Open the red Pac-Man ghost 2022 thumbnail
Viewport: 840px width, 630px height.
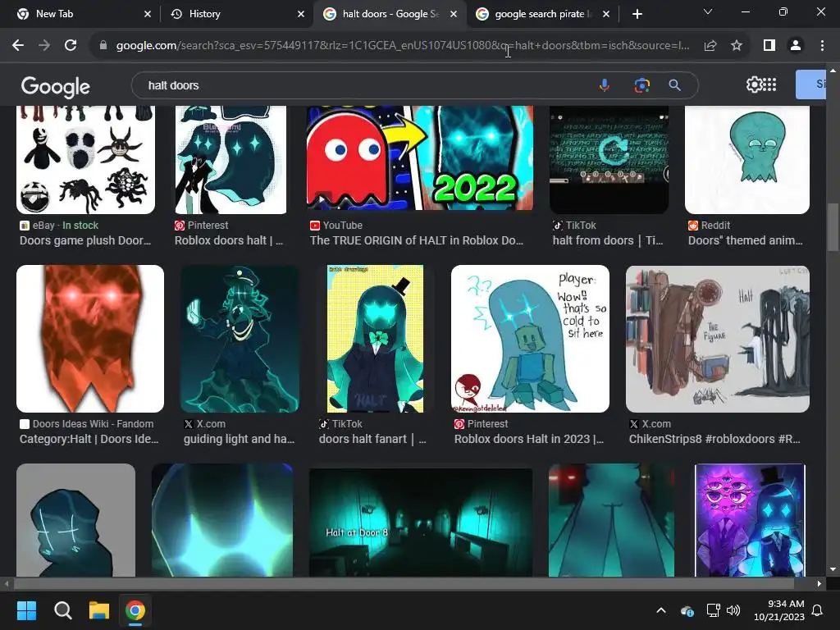click(x=420, y=158)
